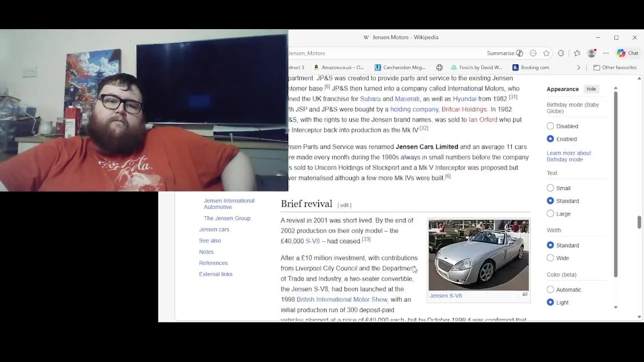Choose Standard text size
Image resolution: width=644 pixels, height=362 pixels.
click(550, 201)
